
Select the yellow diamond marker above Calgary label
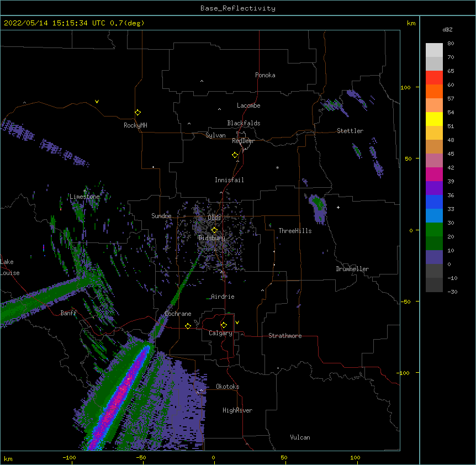(224, 325)
